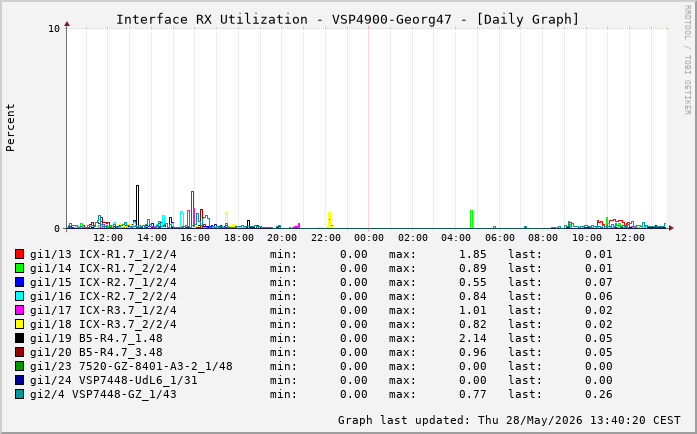Click the red spike near 16:00
The width and height of the screenshot is (697, 434).
point(192,208)
